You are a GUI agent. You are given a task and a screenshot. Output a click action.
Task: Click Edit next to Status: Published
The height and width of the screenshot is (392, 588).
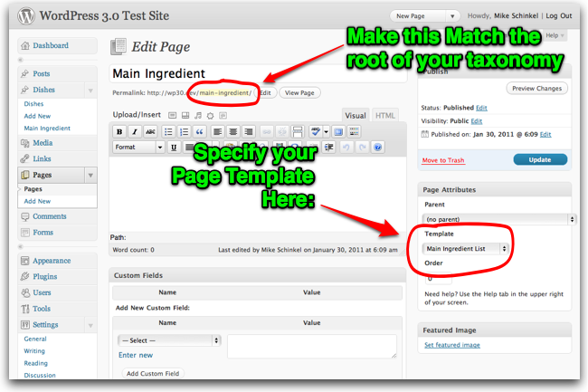pyautogui.click(x=481, y=108)
